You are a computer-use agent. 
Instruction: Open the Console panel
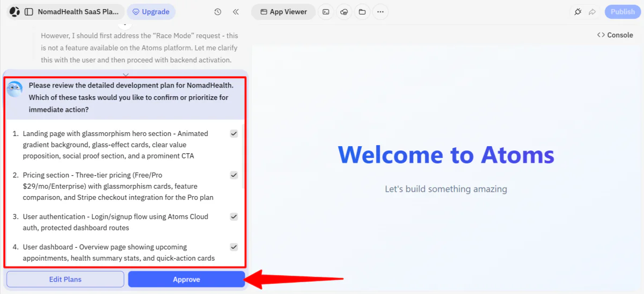coord(615,35)
